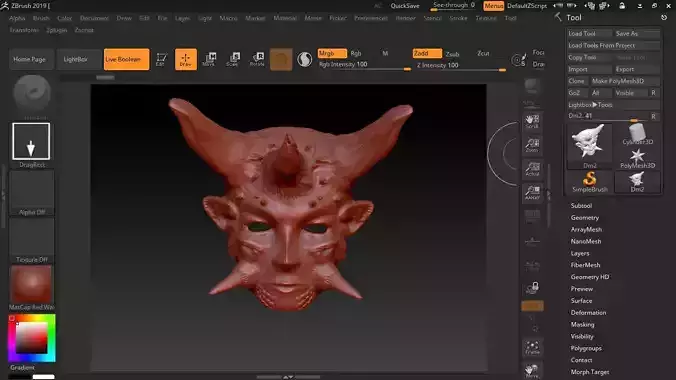Click the lock icon on right shelf

point(532,287)
